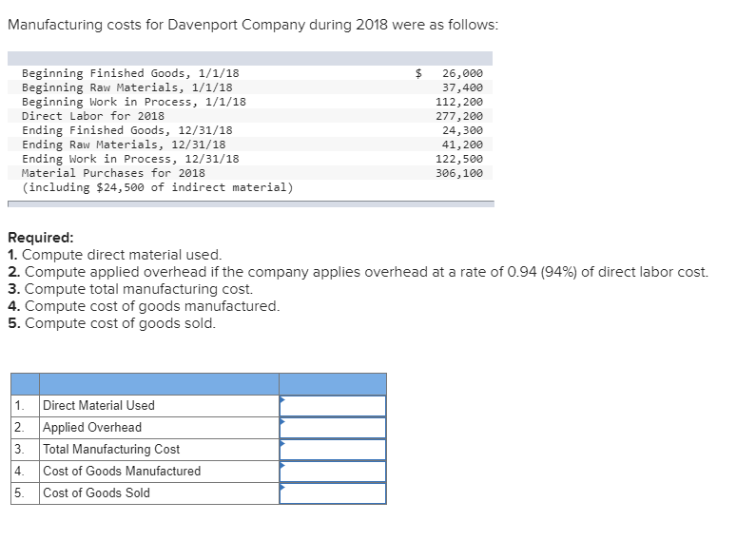The width and height of the screenshot is (756, 560).
Task: Select the Total Manufacturing Cost input cell
Action: (333, 450)
